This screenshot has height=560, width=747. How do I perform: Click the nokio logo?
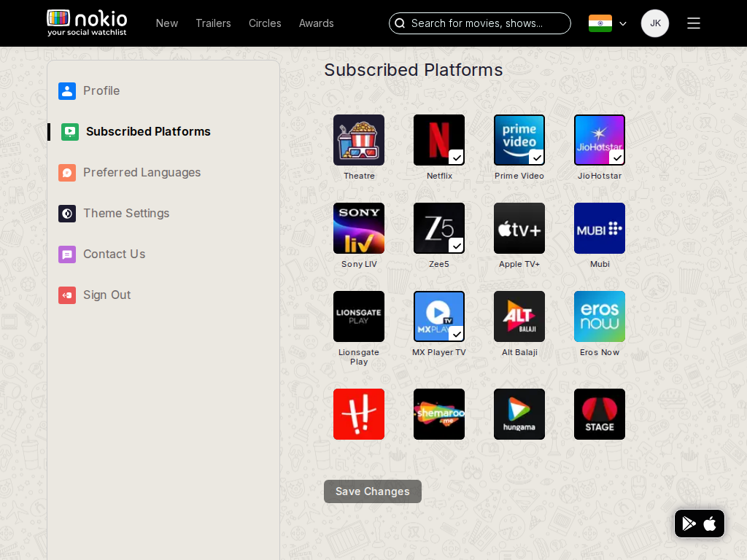(87, 23)
